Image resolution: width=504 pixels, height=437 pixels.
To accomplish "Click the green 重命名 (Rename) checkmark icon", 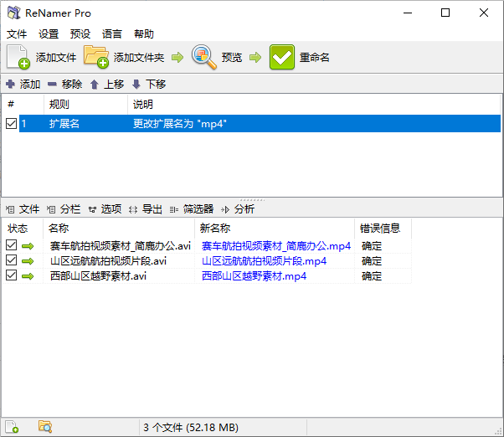I will (282, 57).
